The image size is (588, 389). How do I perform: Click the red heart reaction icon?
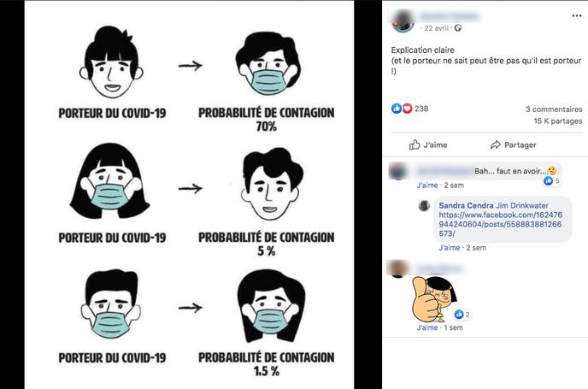(x=407, y=109)
